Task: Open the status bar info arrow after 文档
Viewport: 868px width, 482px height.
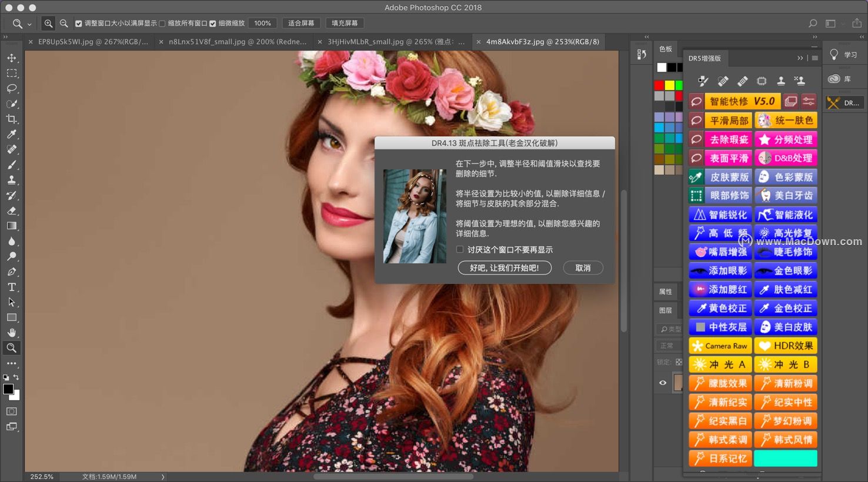Action: pos(163,477)
